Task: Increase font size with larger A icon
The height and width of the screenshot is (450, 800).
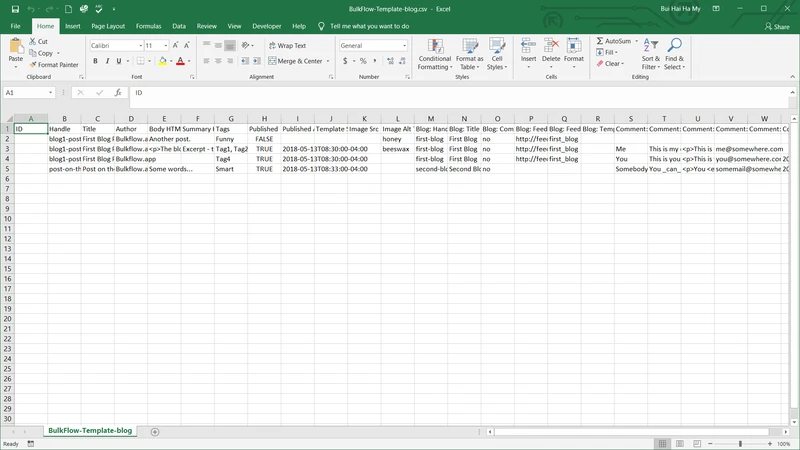Action: point(176,45)
